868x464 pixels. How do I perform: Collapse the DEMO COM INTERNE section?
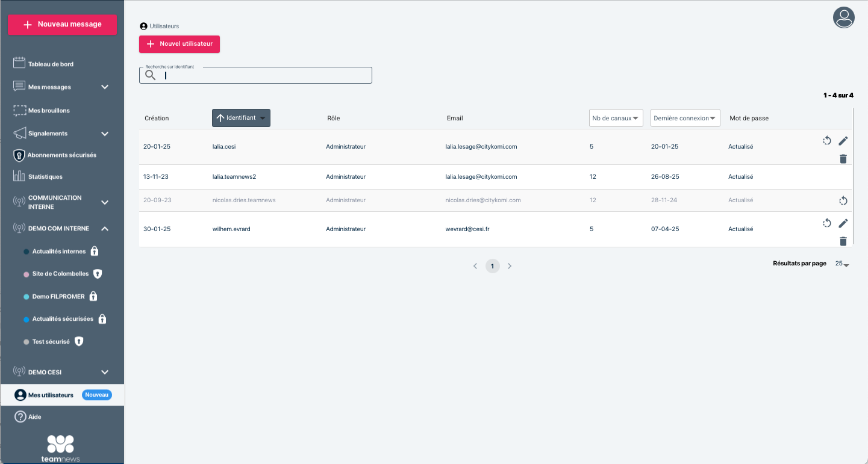105,229
